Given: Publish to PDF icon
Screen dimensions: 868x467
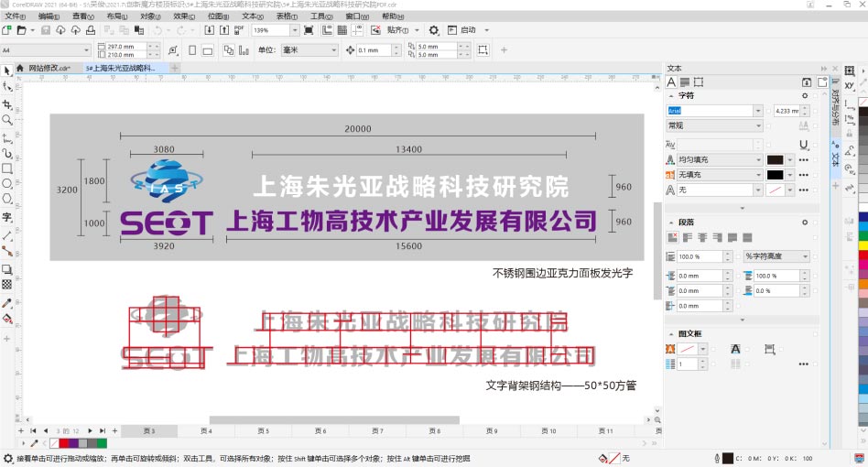Looking at the screenshot, I should click(239, 30).
